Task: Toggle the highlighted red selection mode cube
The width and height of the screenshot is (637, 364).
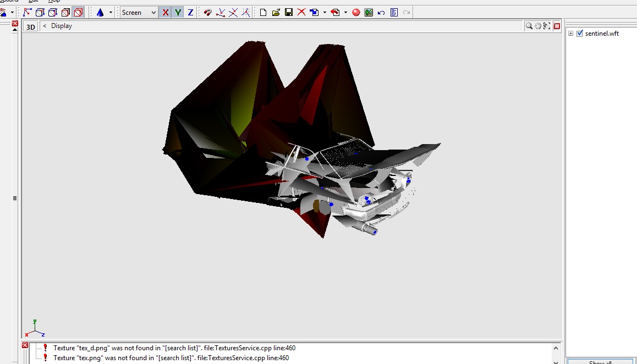Action: 79,13
